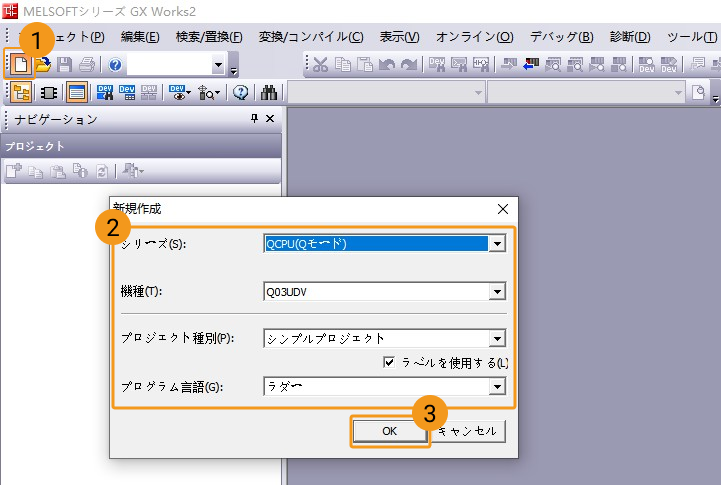This screenshot has height=485, width=721.
Task: Open the Online (O) menu
Action: 475,37
